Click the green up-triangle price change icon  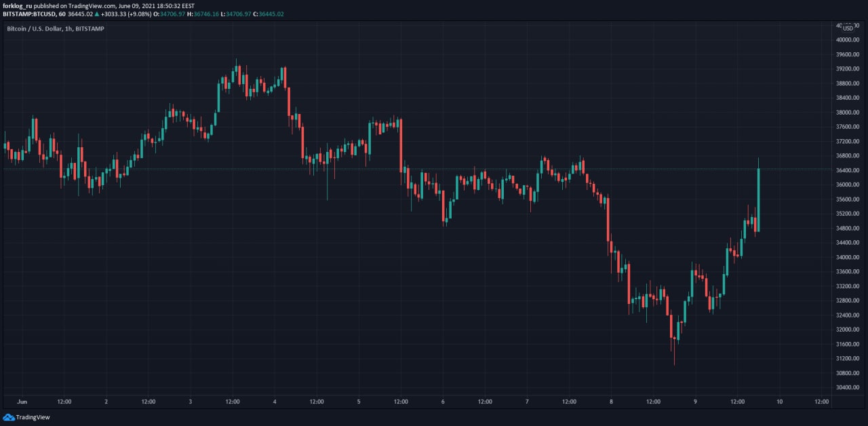pyautogui.click(x=97, y=14)
